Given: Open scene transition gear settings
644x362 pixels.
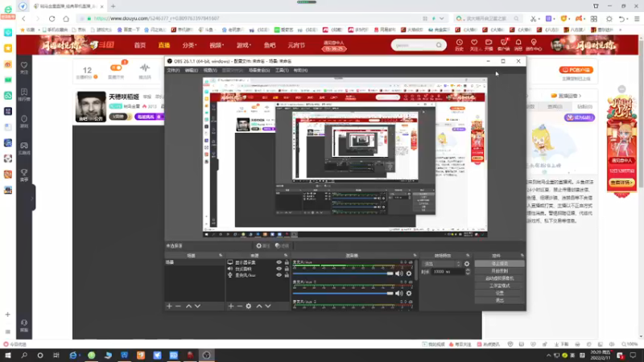Looking at the screenshot, I should point(467,264).
